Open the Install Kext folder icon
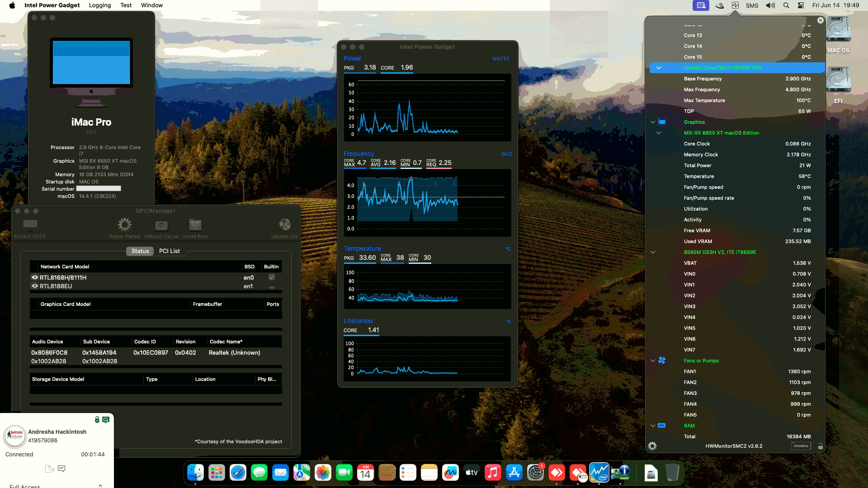Viewport: 868px width, 488px height. point(195,225)
